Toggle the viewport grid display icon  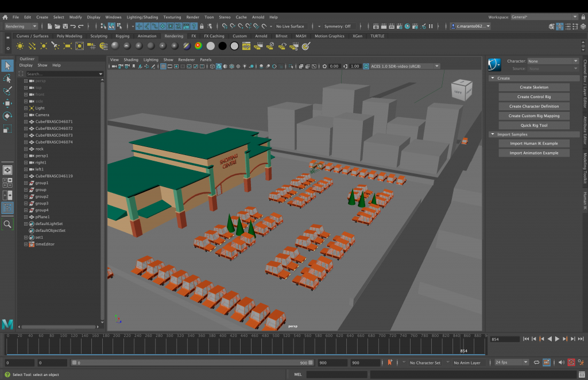click(164, 67)
